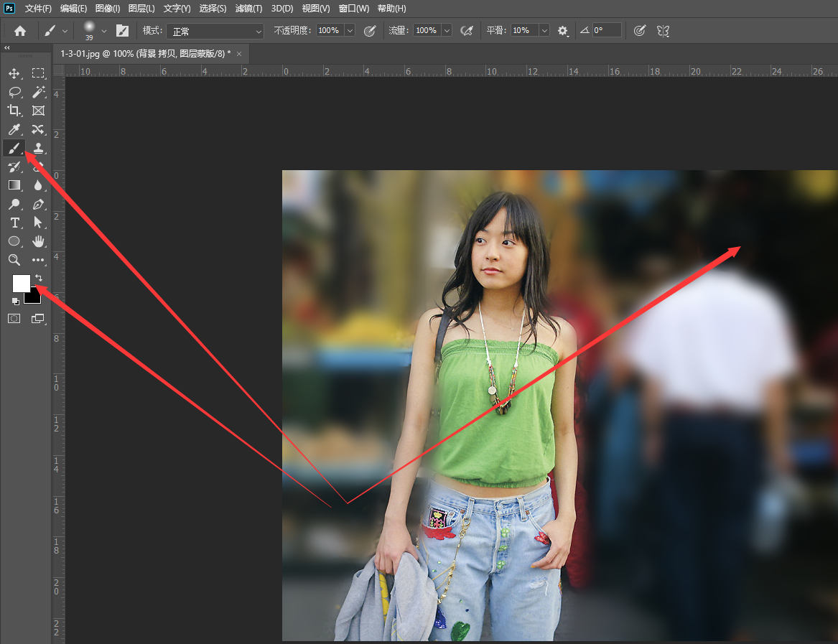Select the Horizontal Type tool

[14, 223]
